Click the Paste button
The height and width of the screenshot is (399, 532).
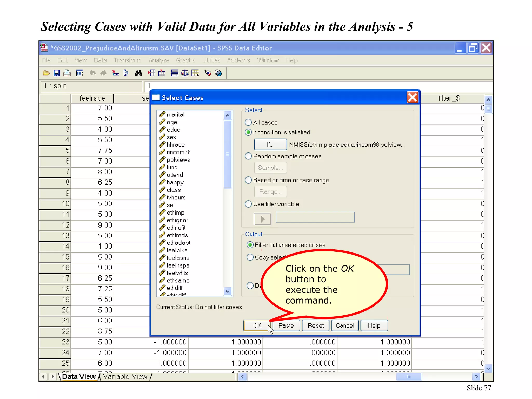click(x=286, y=325)
